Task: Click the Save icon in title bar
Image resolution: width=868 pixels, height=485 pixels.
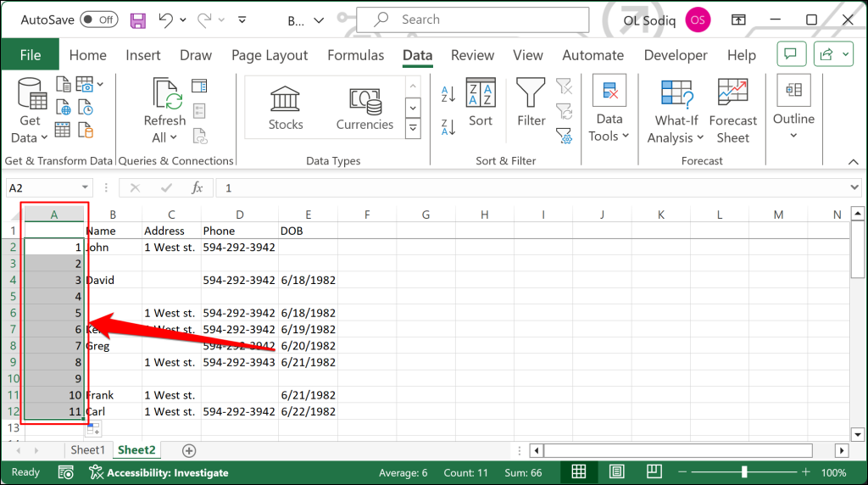Action: coord(137,20)
